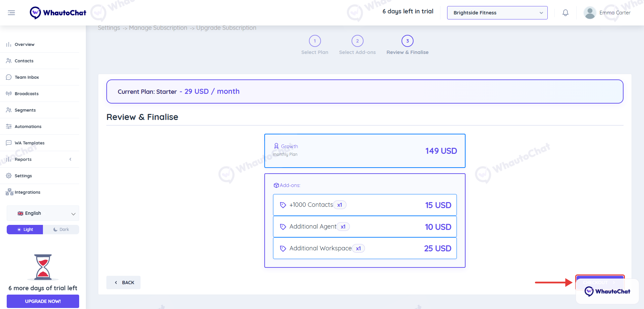Click Emma Carter's profile avatar
644x309 pixels.
point(590,13)
